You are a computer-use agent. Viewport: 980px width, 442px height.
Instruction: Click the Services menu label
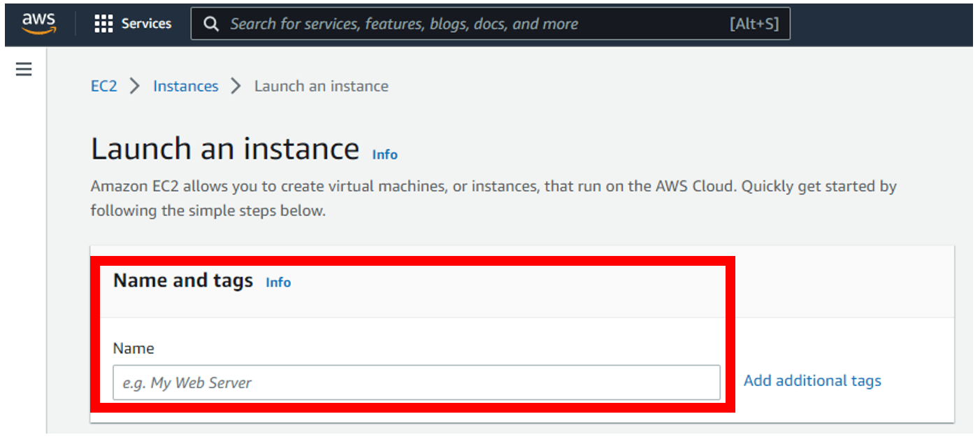[146, 24]
